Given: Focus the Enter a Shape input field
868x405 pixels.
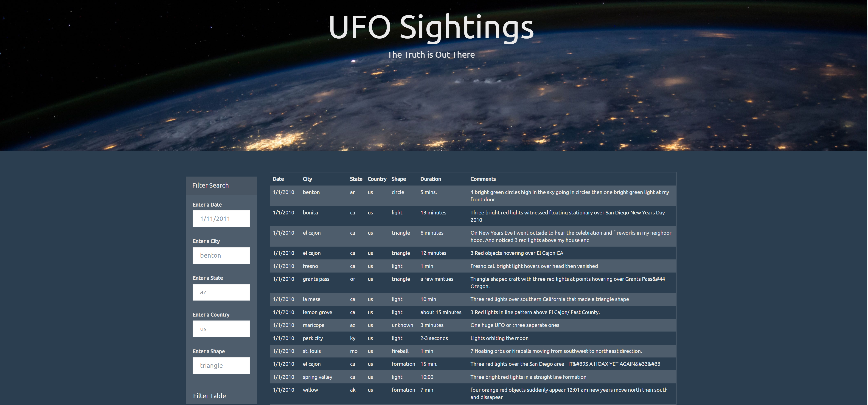Looking at the screenshot, I should (221, 366).
